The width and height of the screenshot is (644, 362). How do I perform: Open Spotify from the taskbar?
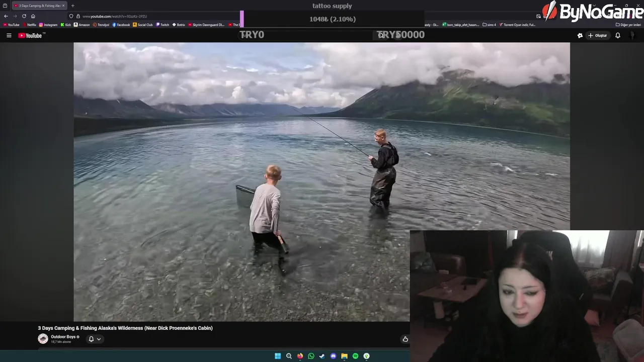(x=355, y=356)
